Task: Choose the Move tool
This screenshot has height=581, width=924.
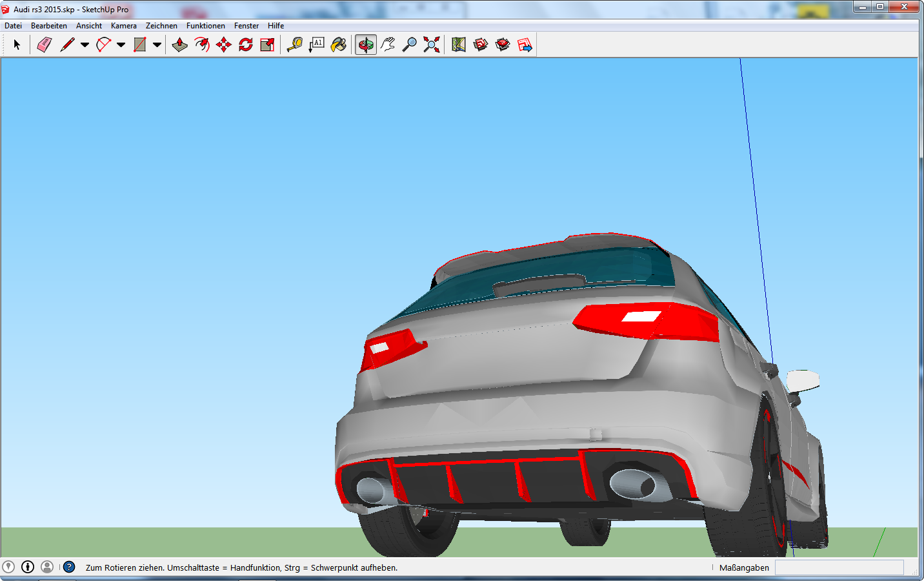Action: click(224, 45)
